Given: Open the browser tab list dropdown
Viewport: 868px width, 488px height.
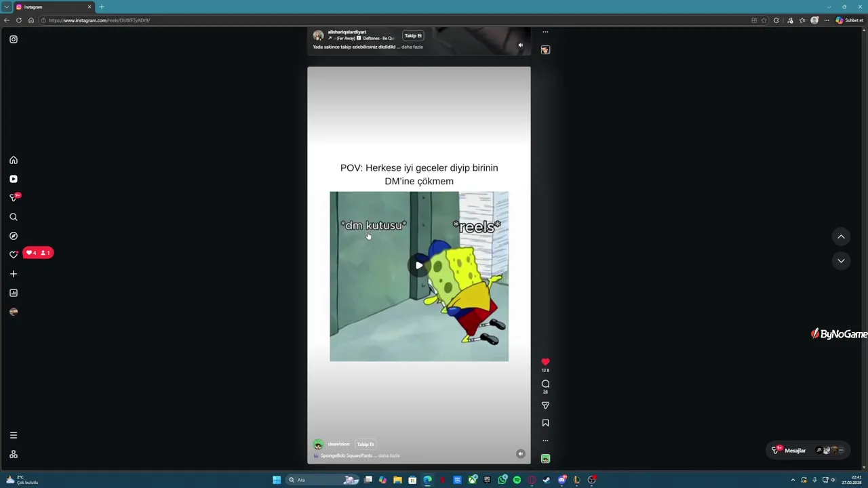Looking at the screenshot, I should 6,7.
